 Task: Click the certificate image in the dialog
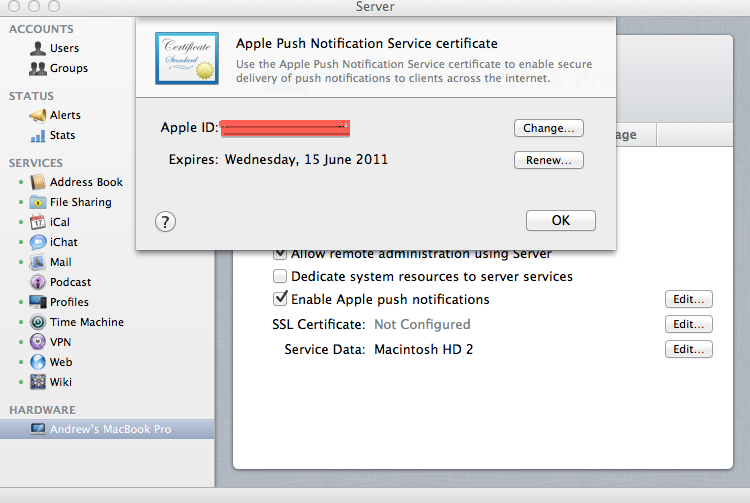187,58
